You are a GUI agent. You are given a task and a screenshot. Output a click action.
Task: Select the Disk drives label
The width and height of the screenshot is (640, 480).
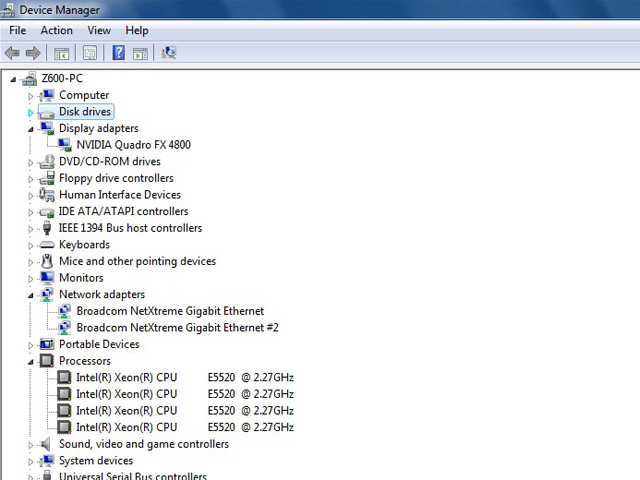[85, 112]
